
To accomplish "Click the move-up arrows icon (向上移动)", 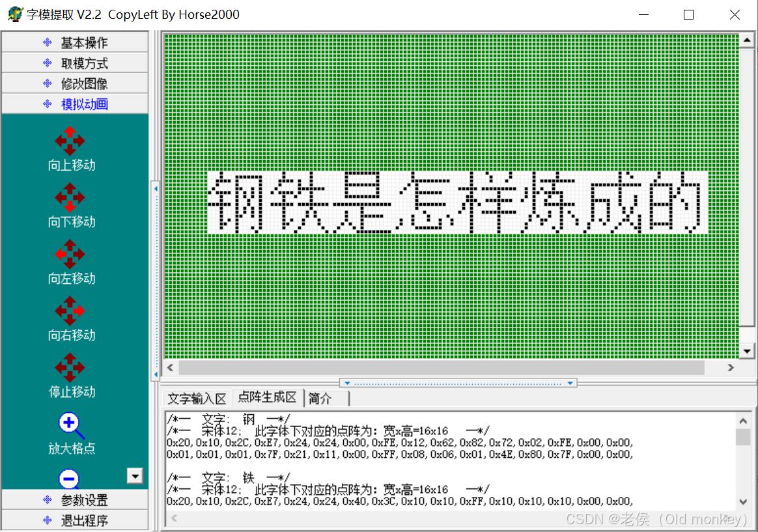I will pos(70,141).
